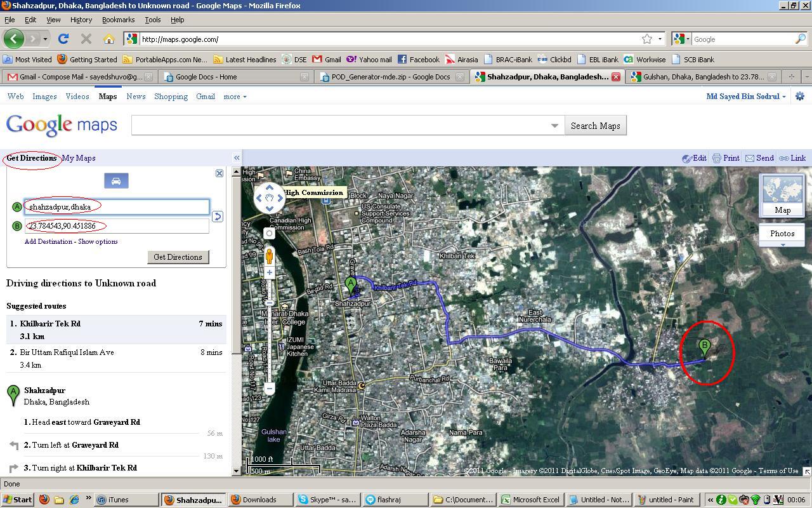Pan map down with arrow control

[270, 208]
